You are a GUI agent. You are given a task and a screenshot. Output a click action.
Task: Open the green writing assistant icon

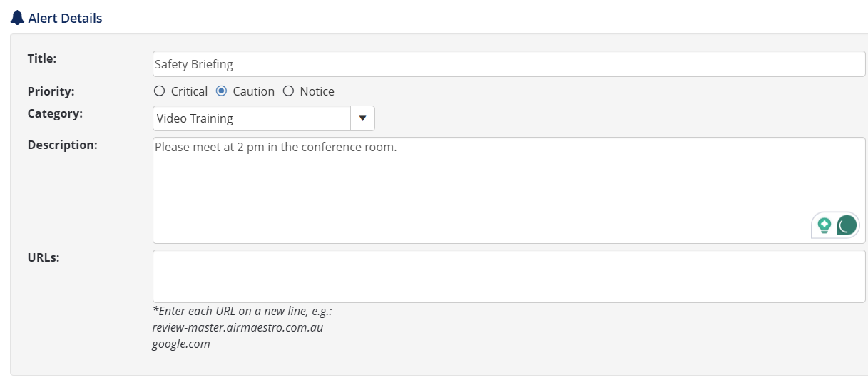(x=847, y=226)
